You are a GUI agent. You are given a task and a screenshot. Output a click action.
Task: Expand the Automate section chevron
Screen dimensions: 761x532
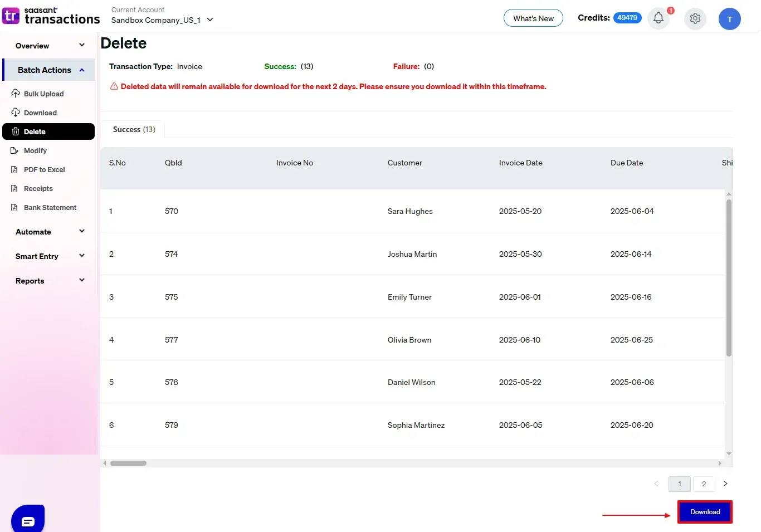tap(82, 231)
